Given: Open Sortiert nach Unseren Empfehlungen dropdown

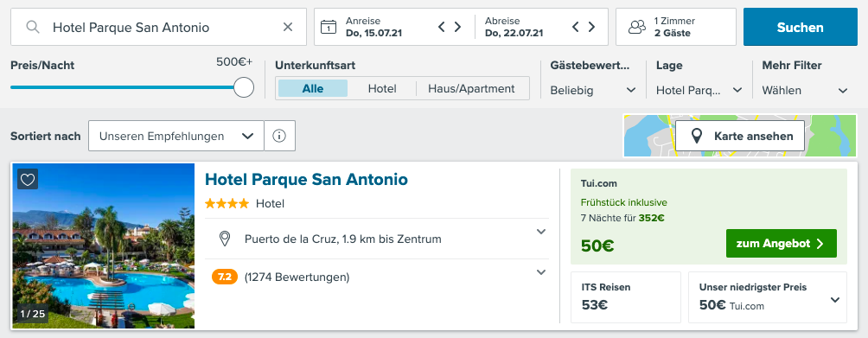Looking at the screenshot, I should pos(176,136).
